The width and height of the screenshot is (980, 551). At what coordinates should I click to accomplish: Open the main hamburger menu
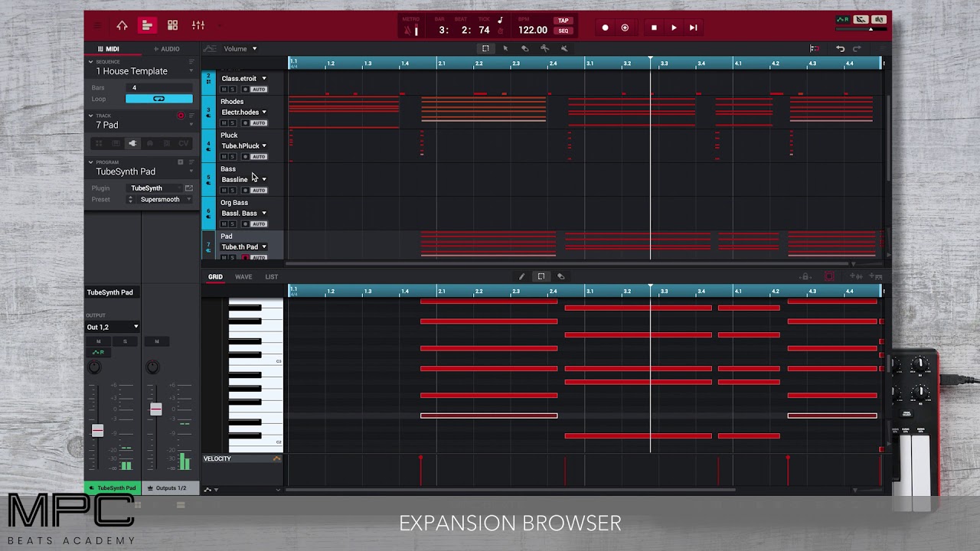click(97, 26)
